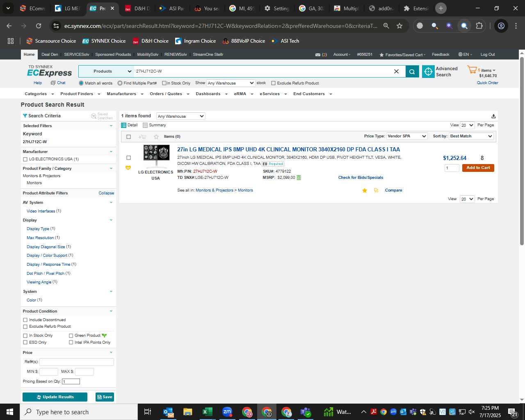Image resolution: width=525 pixels, height=420 pixels.
Task: Check ESD Only filter
Action: pyautogui.click(x=25, y=342)
